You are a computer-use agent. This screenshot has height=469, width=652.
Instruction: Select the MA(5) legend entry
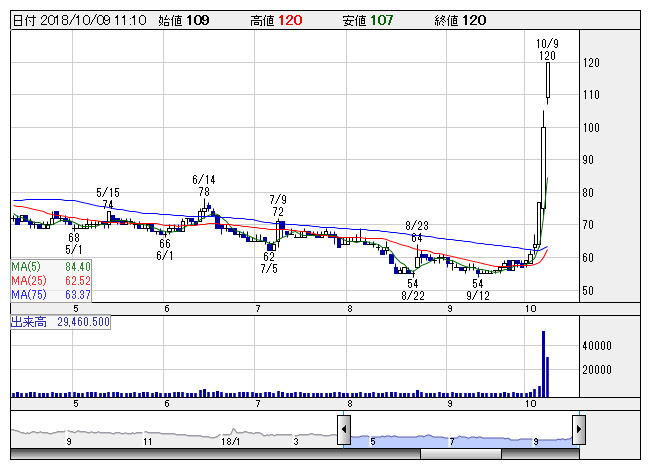click(52, 266)
